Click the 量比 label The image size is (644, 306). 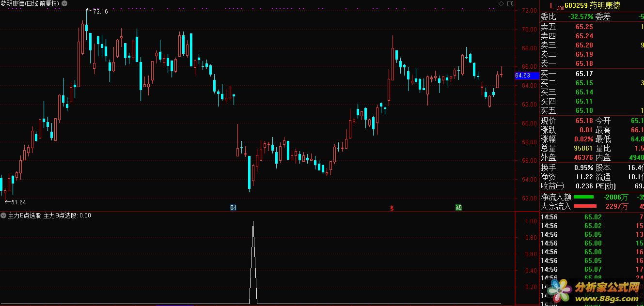pos(603,148)
